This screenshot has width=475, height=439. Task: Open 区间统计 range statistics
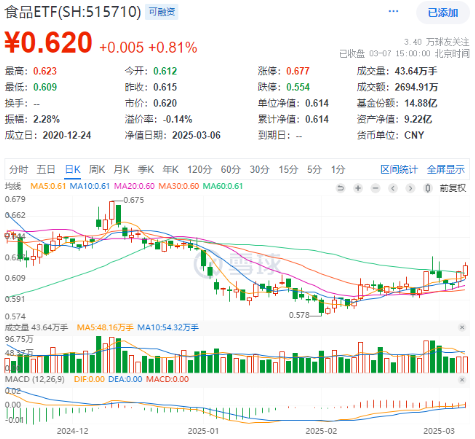[399, 169]
